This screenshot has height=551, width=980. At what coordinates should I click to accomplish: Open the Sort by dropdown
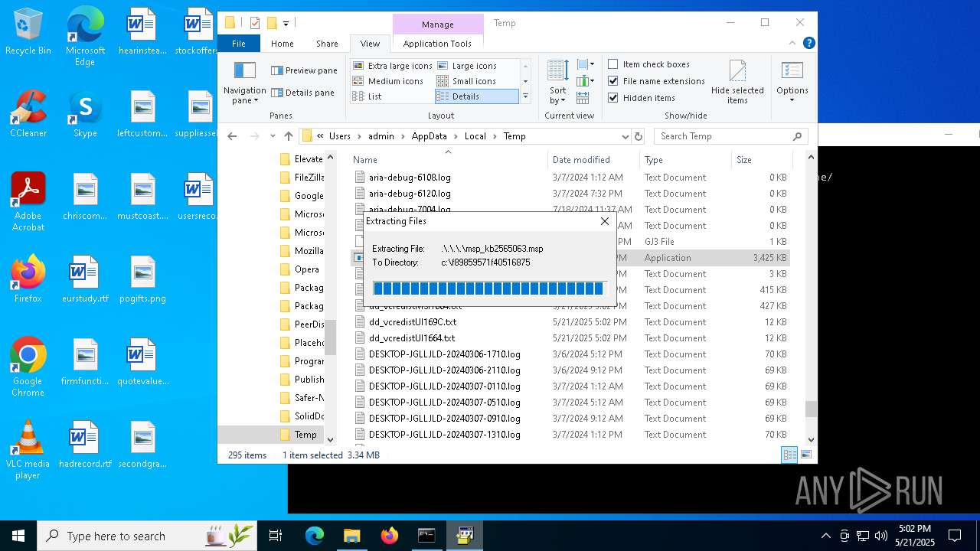[557, 83]
